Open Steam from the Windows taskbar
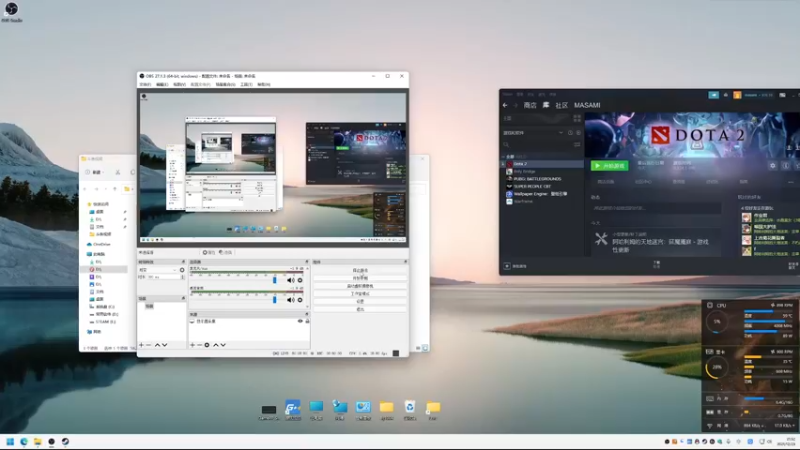Screen dimensions: 800x450 (65, 442)
